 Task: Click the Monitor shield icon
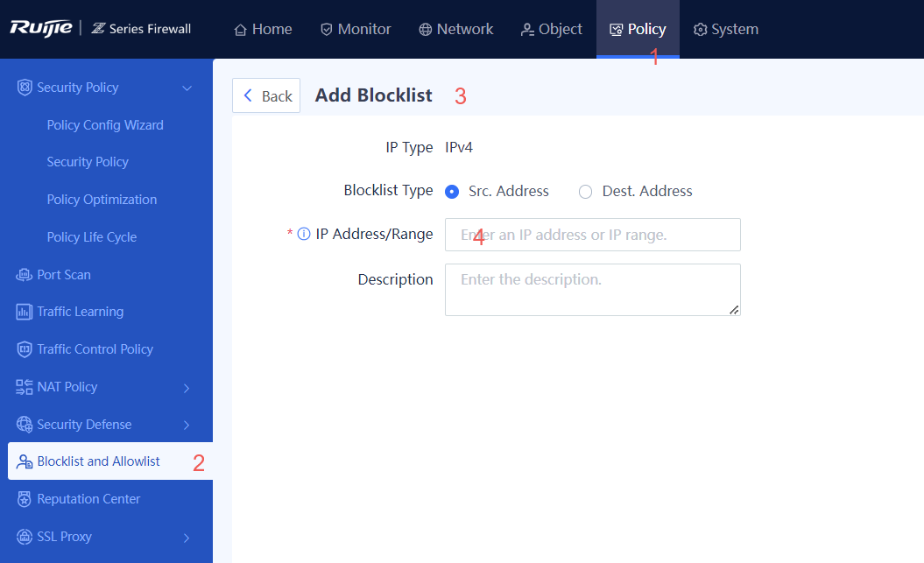[327, 30]
